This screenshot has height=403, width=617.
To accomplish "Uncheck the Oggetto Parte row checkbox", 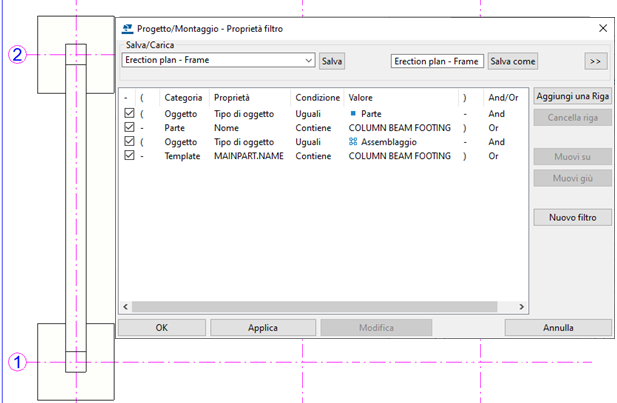I will (x=129, y=113).
